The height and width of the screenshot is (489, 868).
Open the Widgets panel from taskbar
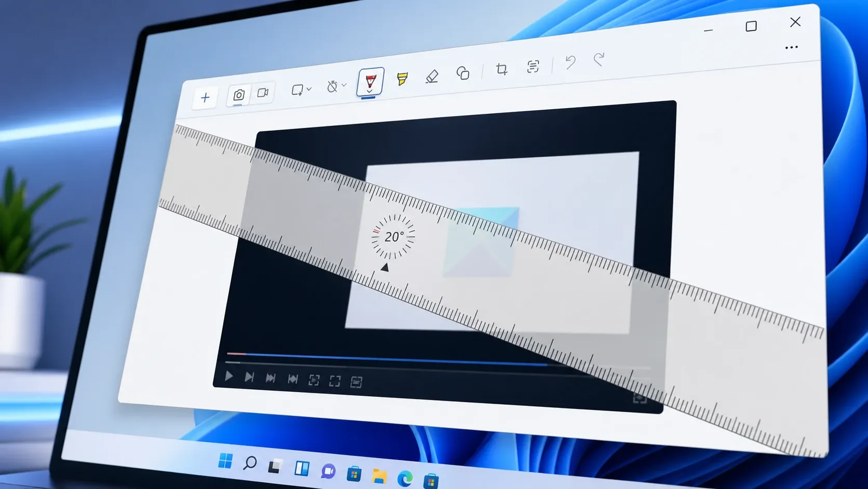coord(302,468)
